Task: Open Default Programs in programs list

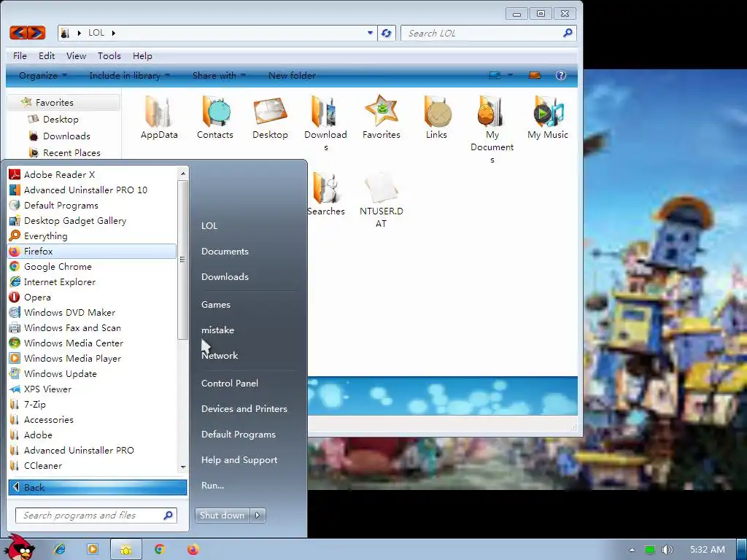Action: point(92,205)
